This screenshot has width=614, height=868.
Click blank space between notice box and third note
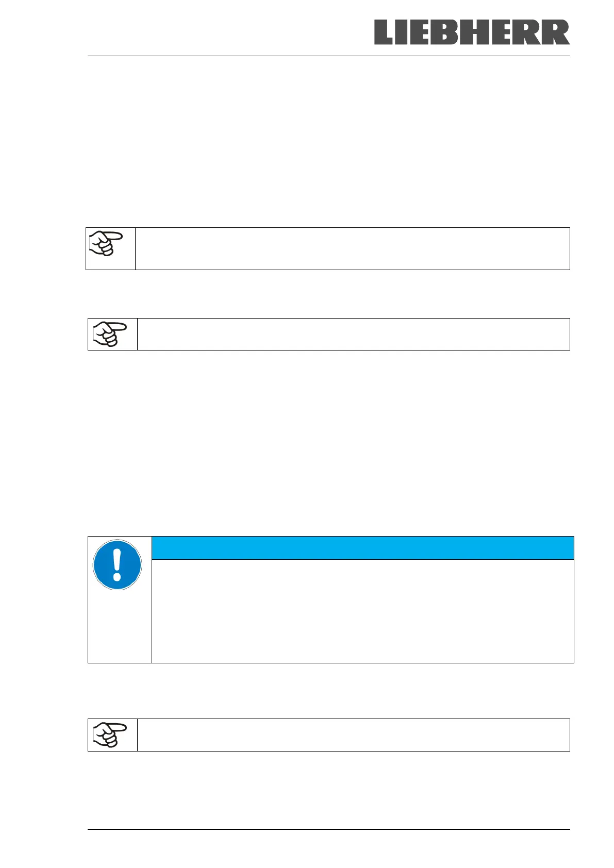point(328,691)
